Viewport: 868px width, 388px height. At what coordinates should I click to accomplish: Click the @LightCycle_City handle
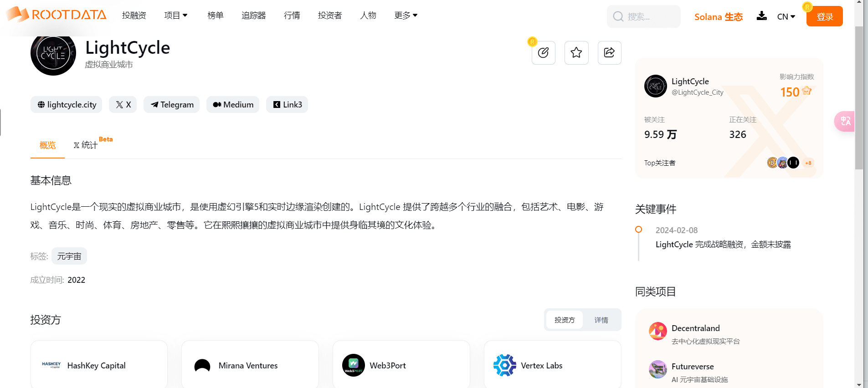(x=698, y=92)
